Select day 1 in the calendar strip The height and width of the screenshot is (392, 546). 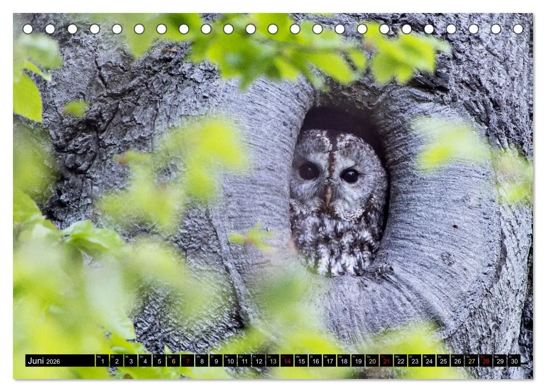pyautogui.click(x=102, y=361)
